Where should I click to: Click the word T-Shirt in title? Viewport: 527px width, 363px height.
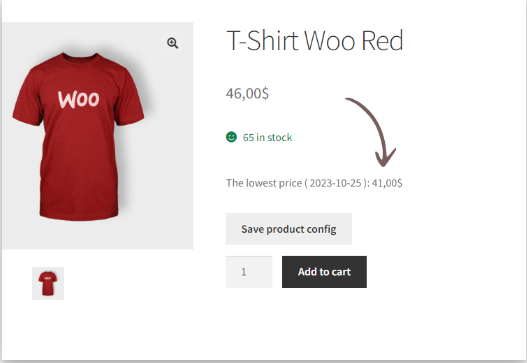pyautogui.click(x=263, y=41)
